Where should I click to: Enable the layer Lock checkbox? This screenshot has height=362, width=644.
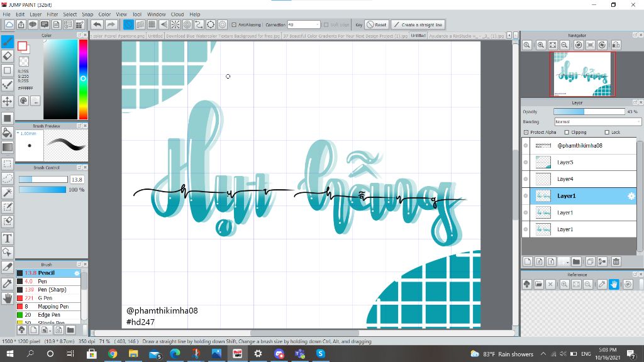pos(607,132)
